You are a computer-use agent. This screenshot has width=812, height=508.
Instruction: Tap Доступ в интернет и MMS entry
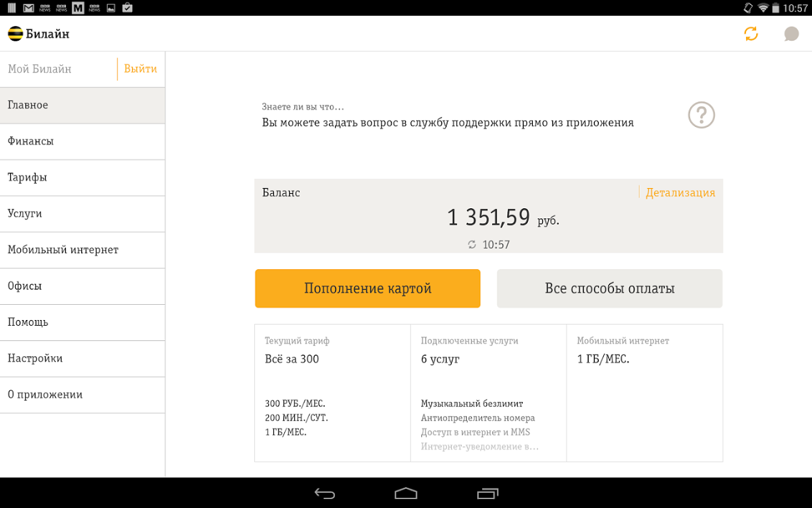click(x=475, y=432)
